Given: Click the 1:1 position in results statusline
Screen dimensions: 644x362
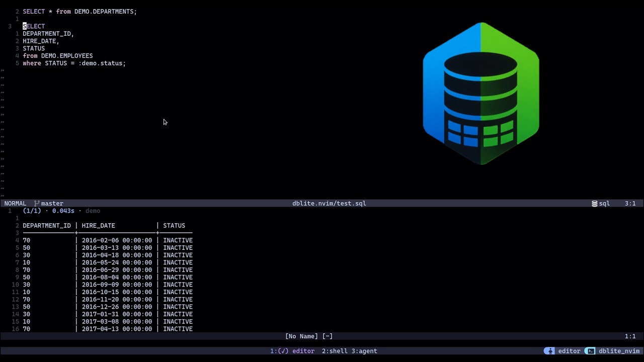Looking at the screenshot, I should pyautogui.click(x=630, y=336).
